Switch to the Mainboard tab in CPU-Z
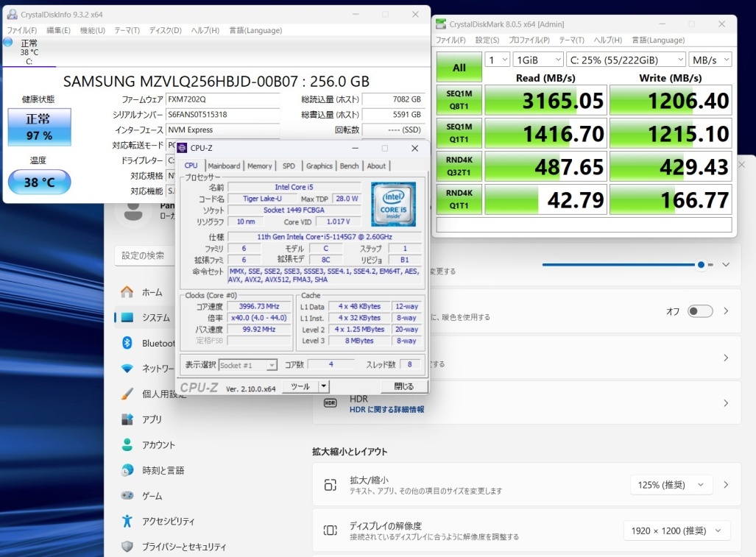Screen dimensions: 756x557 tap(225, 166)
